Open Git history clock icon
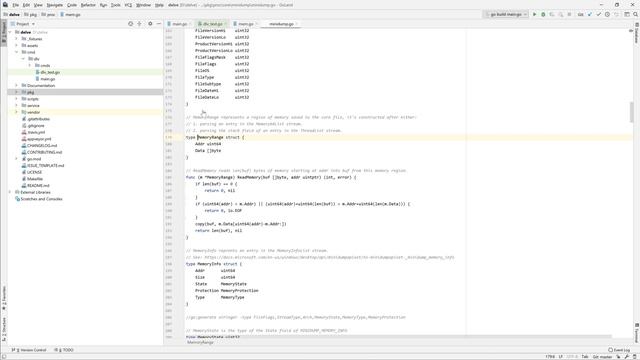 coord(607,14)
